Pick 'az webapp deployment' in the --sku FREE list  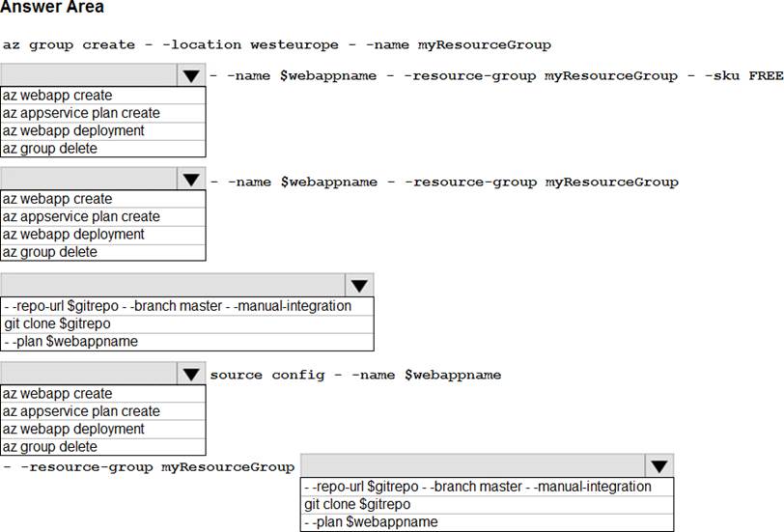[x=74, y=130]
